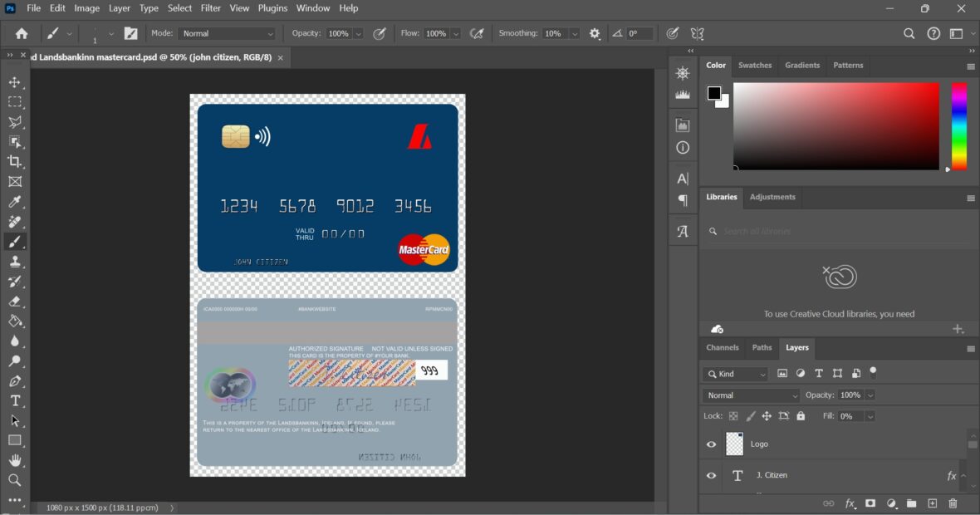Select the Horizontal Type tool
The image size is (980, 515).
click(x=14, y=401)
